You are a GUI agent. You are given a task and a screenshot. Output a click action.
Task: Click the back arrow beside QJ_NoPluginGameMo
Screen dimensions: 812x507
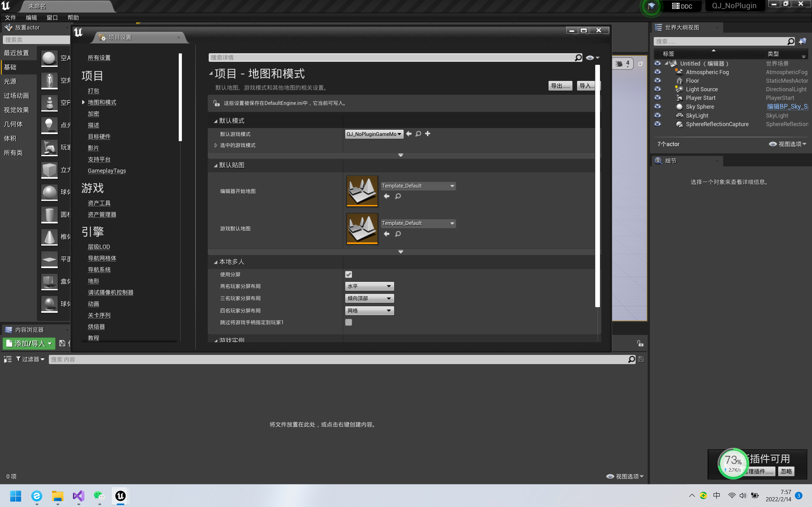coord(408,134)
